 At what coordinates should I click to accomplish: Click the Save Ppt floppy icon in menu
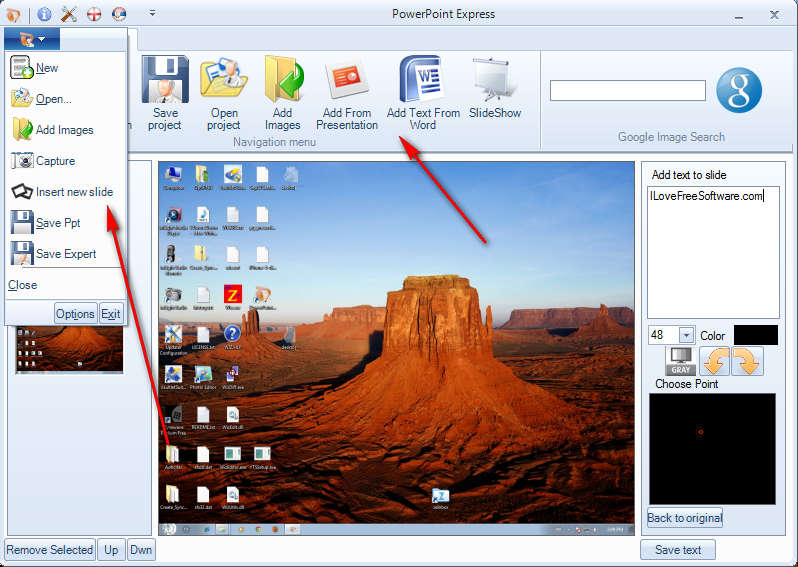coord(22,222)
